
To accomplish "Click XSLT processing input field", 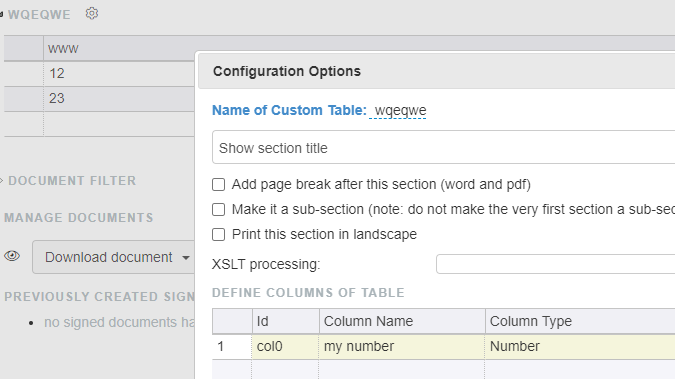I will pyautogui.click(x=555, y=264).
